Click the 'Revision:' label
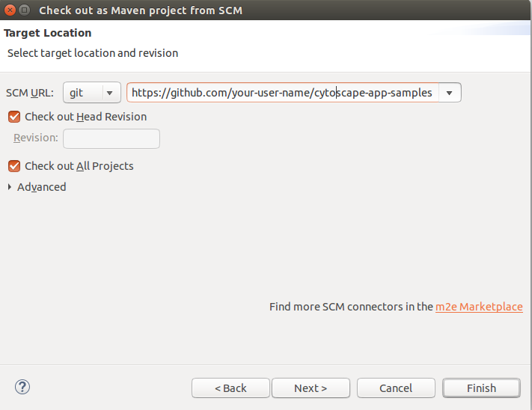The height and width of the screenshot is (410, 532). [x=35, y=138]
